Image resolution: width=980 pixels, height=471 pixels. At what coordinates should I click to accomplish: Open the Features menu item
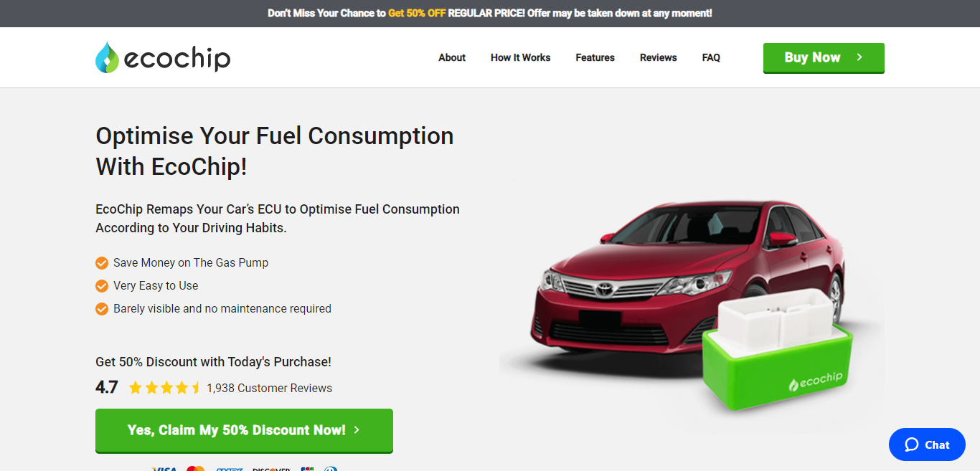(x=595, y=57)
